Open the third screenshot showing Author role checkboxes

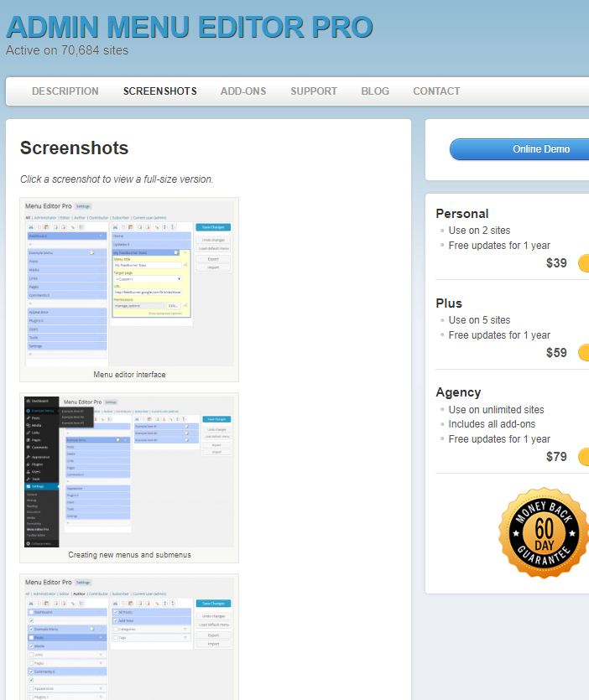(x=129, y=639)
